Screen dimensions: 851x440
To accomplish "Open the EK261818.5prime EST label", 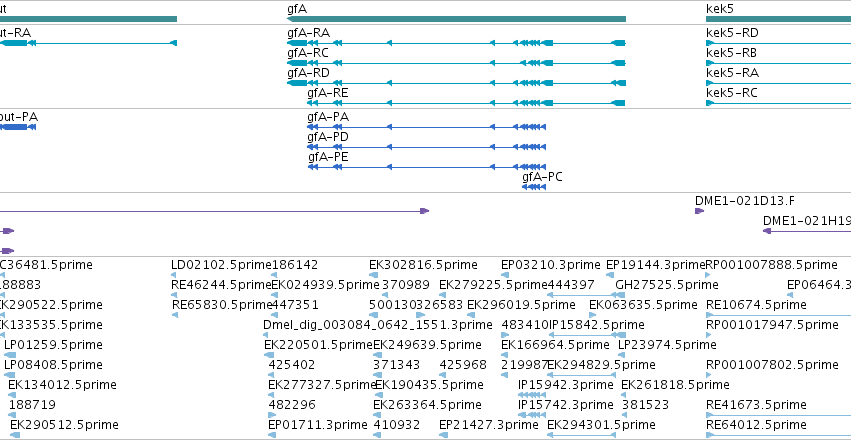I will (x=675, y=385).
